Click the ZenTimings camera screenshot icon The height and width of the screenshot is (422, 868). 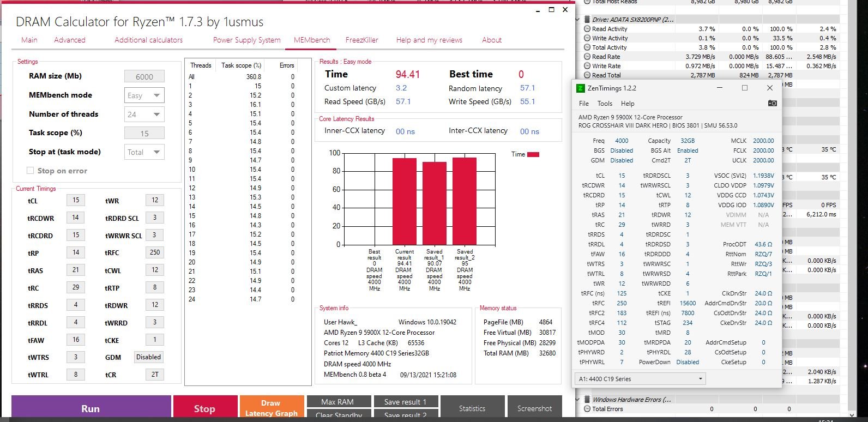pyautogui.click(x=772, y=103)
